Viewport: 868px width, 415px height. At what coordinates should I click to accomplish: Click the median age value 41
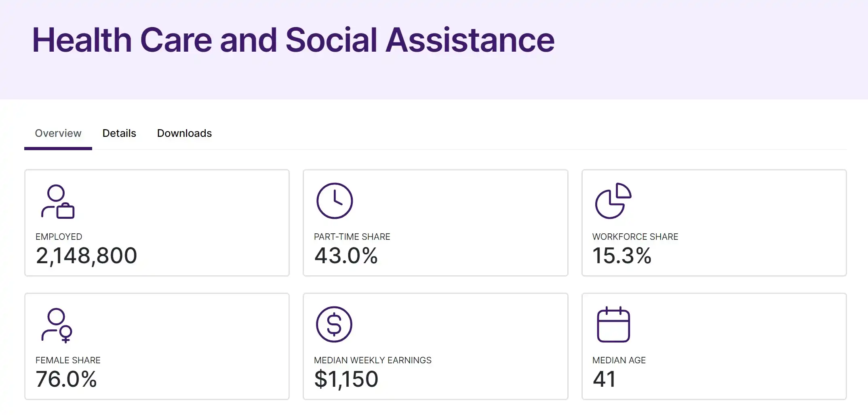604,379
